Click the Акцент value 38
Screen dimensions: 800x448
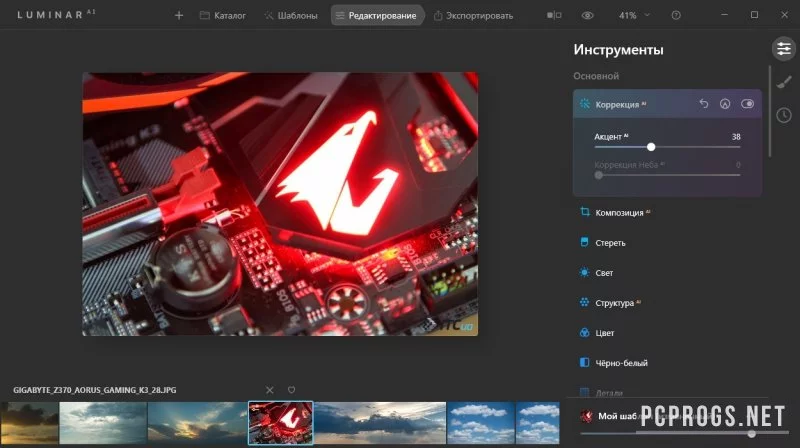(736, 137)
